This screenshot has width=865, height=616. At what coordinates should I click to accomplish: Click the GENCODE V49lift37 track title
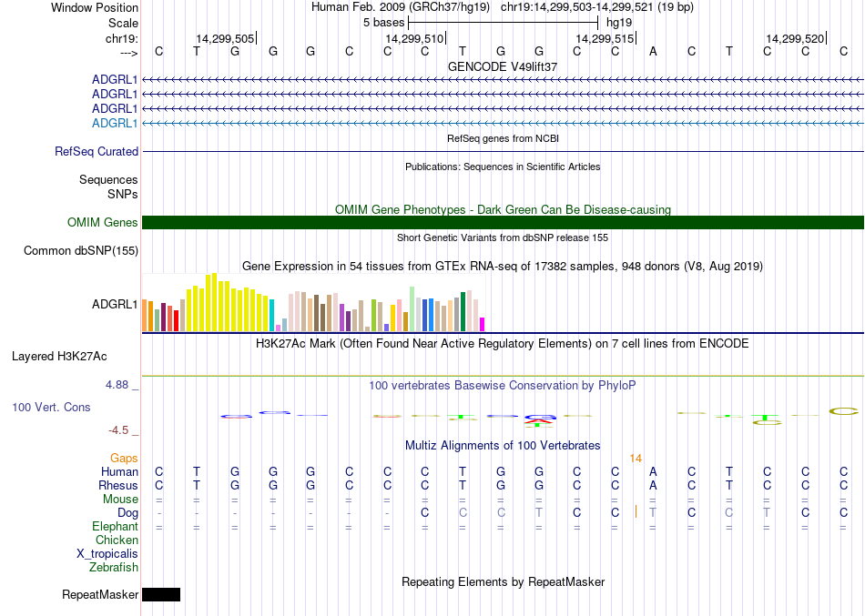(x=503, y=67)
